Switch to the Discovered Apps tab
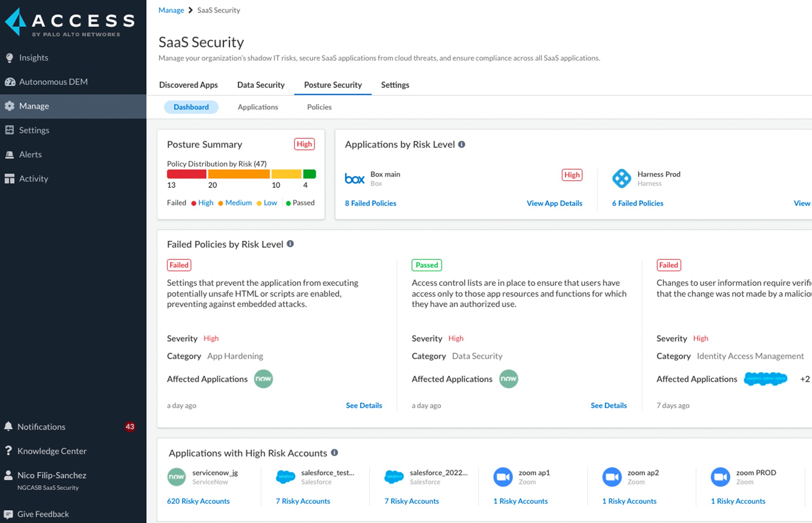Viewport: 812px width, 523px height. point(189,85)
